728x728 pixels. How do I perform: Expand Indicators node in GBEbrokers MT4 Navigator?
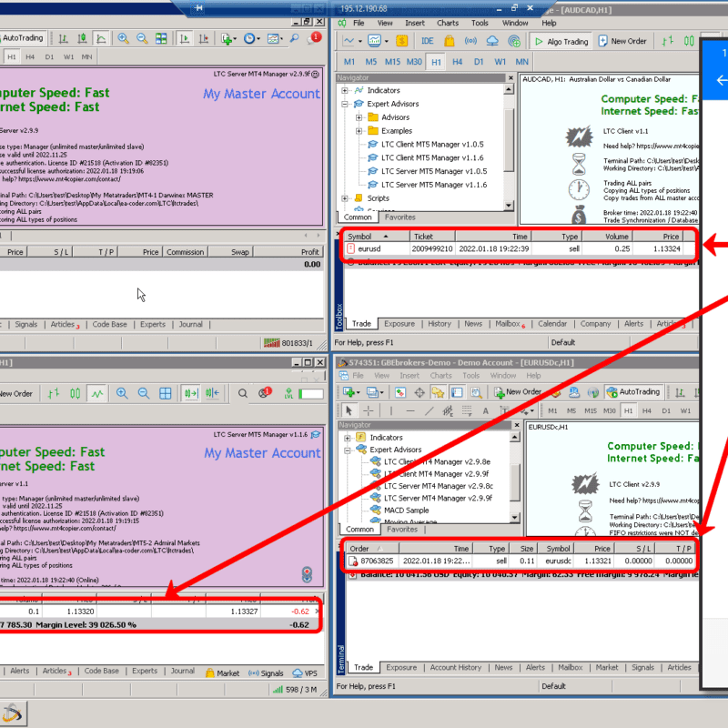[x=348, y=438]
